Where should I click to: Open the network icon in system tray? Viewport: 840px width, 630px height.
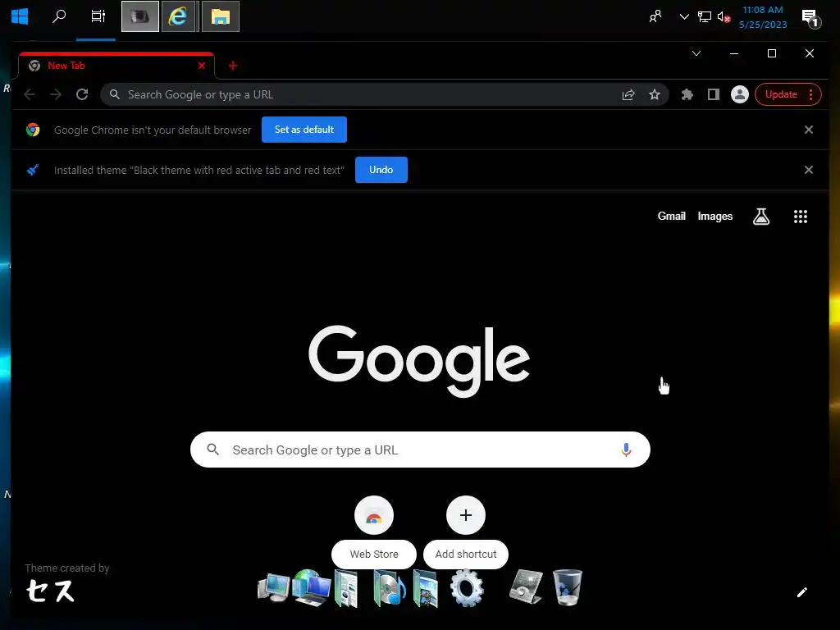pos(705,16)
